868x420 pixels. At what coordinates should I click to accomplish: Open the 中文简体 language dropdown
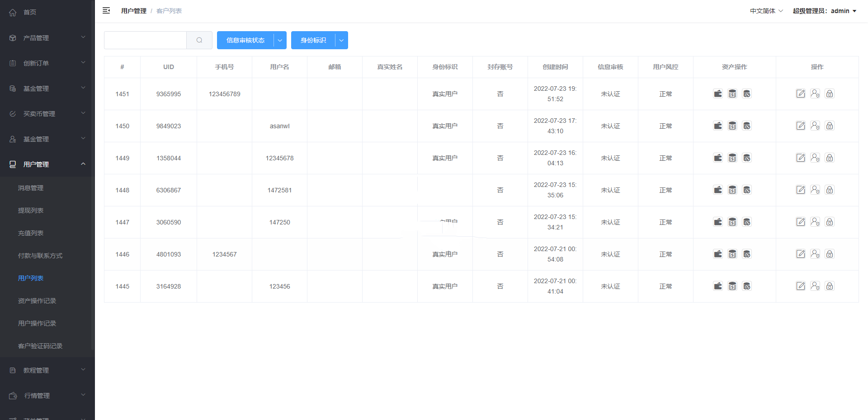pyautogui.click(x=766, y=11)
